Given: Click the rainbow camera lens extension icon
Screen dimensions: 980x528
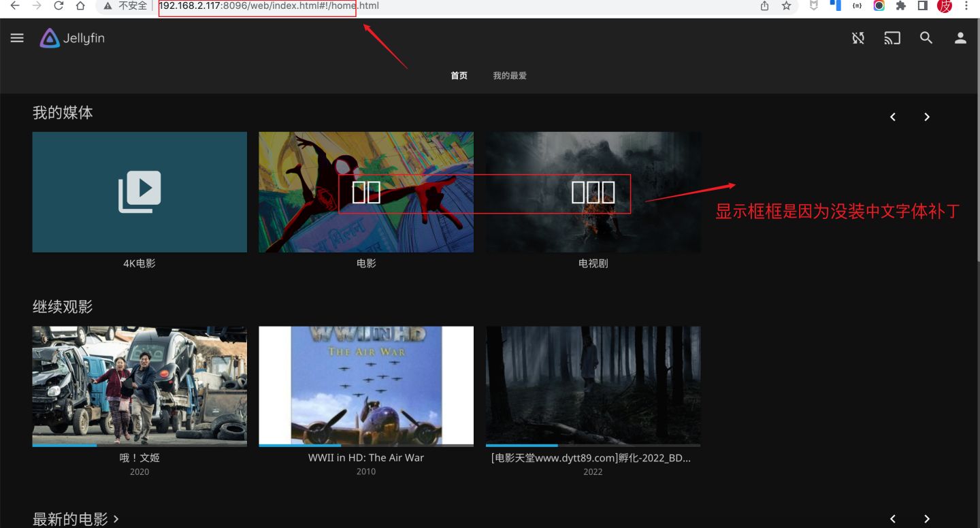Looking at the screenshot, I should click(879, 5).
